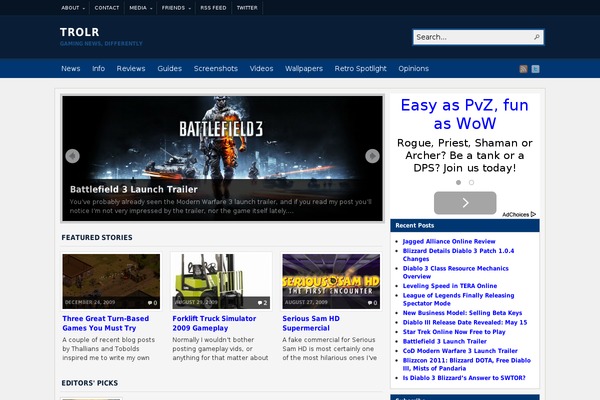Open 'Blizzard Details Diablo 3 Patch 1.0.4 Changes' post
The width and height of the screenshot is (600, 400).
pos(458,255)
